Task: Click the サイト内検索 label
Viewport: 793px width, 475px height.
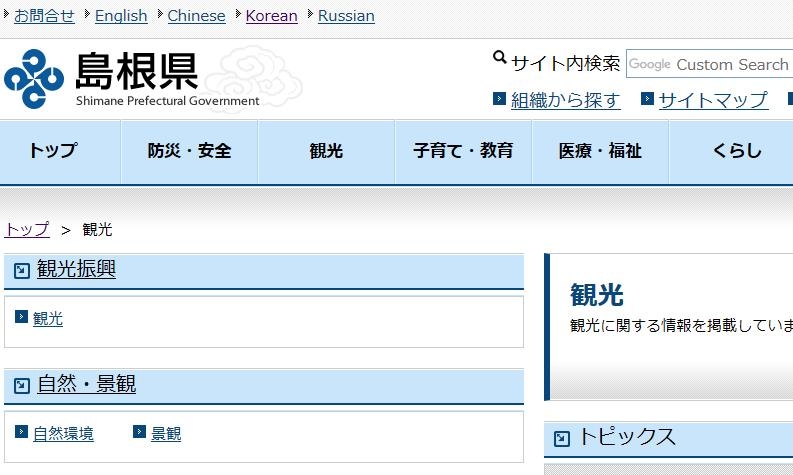Action: coord(565,64)
